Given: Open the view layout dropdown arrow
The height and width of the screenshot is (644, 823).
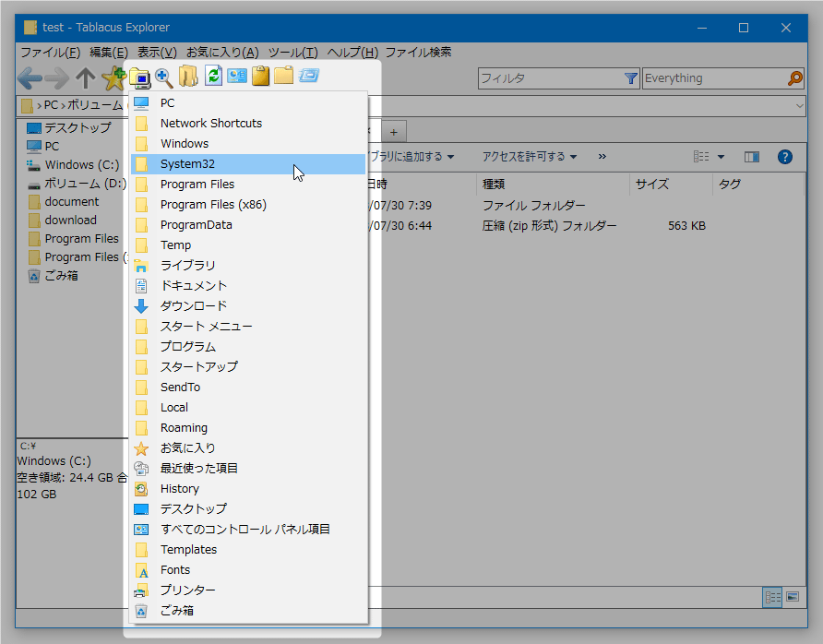Looking at the screenshot, I should (721, 157).
